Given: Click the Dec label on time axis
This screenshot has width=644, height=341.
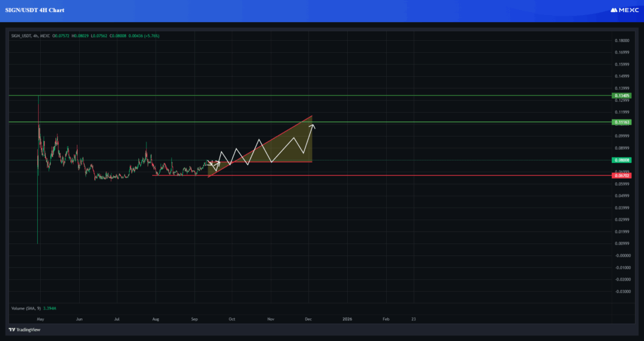Looking at the screenshot, I should 309,319.
